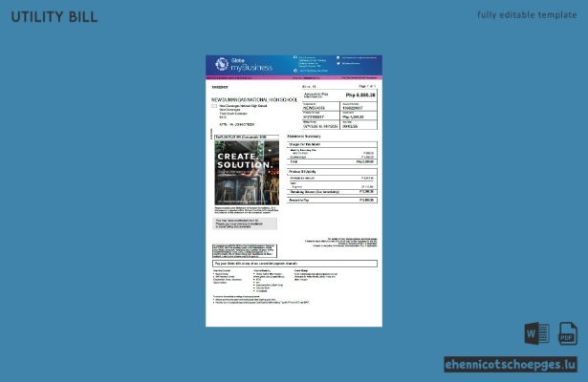The height and width of the screenshot is (382, 588).
Task: Click the 'Charges For this Month' row header
Action: point(333,144)
